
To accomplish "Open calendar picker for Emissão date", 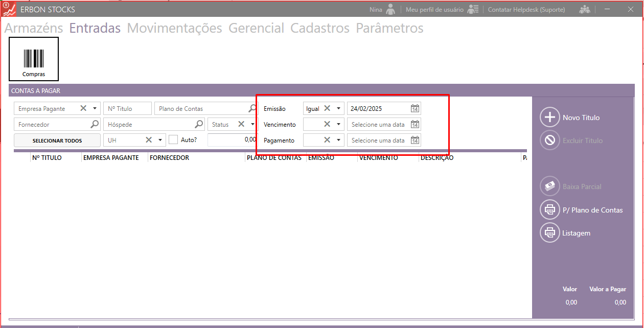I will tap(415, 108).
